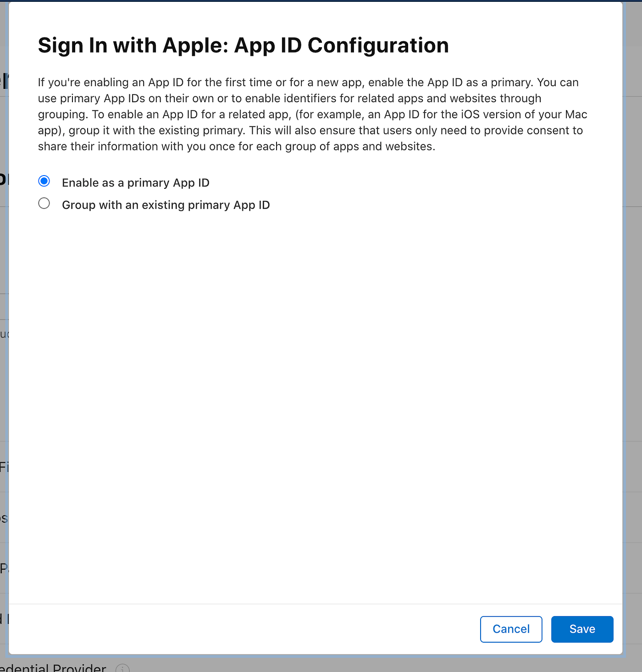The height and width of the screenshot is (672, 642).
Task: Cancel the App ID configuration dialog
Action: click(511, 629)
